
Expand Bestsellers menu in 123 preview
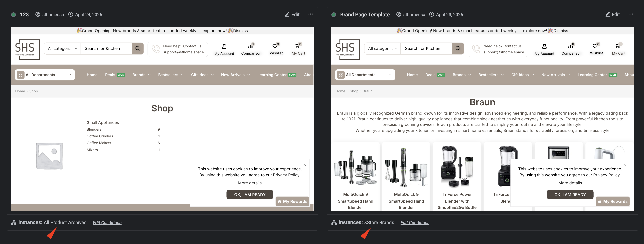[x=171, y=75]
